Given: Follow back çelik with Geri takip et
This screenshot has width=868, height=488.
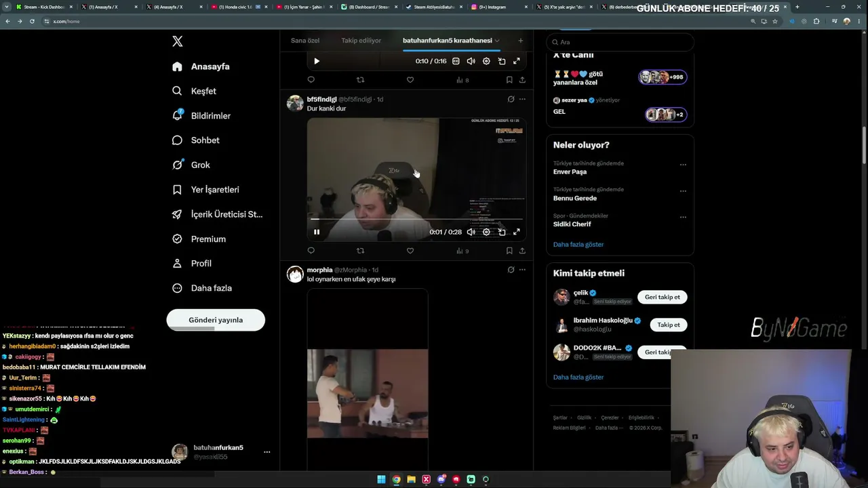Looking at the screenshot, I should [x=663, y=297].
